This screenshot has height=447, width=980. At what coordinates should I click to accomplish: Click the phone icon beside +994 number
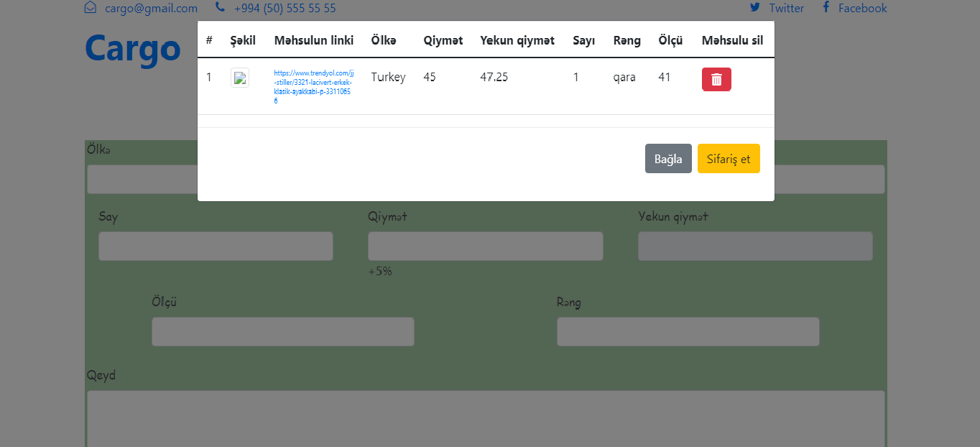click(x=220, y=8)
